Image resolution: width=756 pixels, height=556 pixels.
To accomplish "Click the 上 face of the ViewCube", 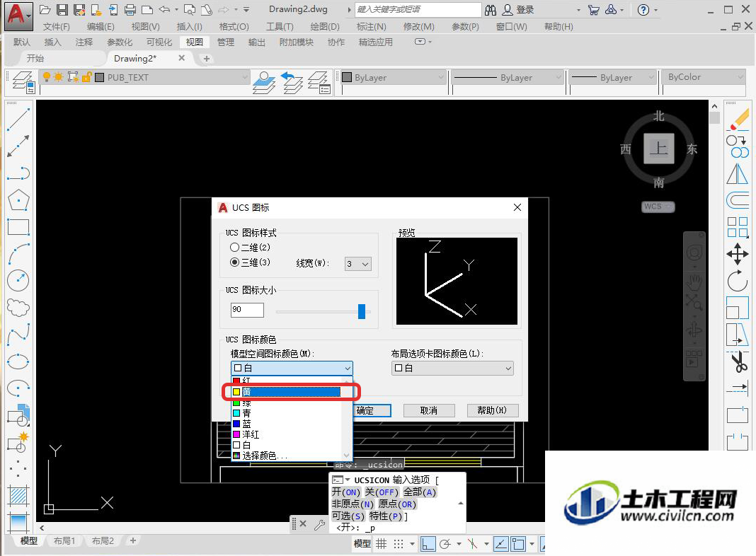I will (658, 149).
